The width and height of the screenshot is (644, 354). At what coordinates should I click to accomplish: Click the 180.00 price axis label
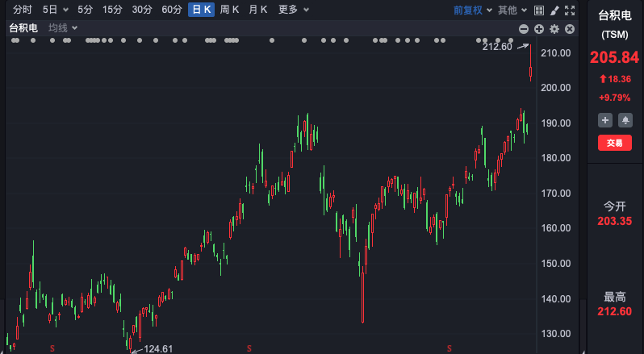(556, 158)
